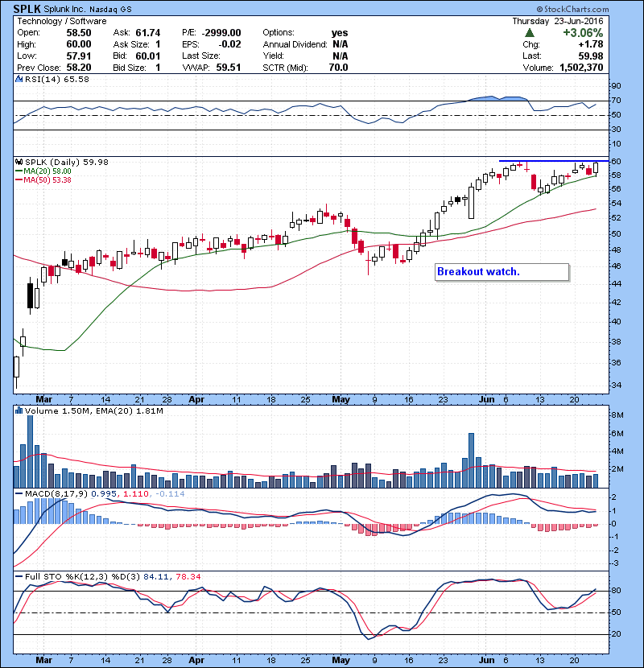Click the SPLK ticker symbol title

point(27,9)
